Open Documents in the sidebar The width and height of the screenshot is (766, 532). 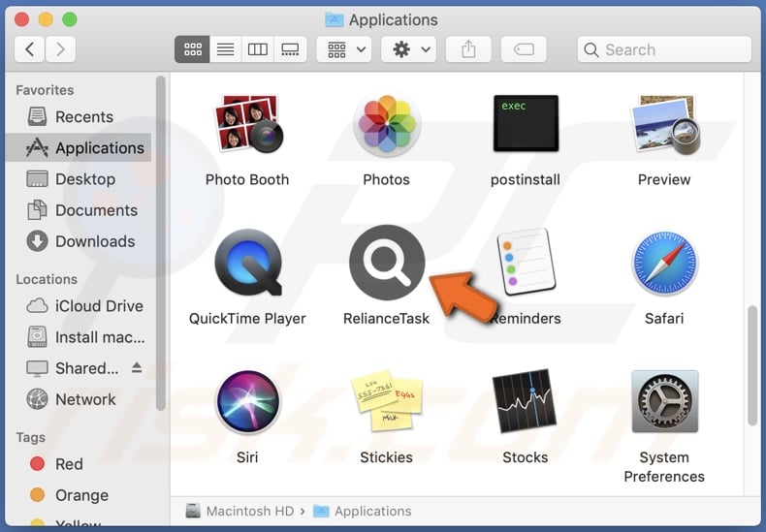point(79,210)
